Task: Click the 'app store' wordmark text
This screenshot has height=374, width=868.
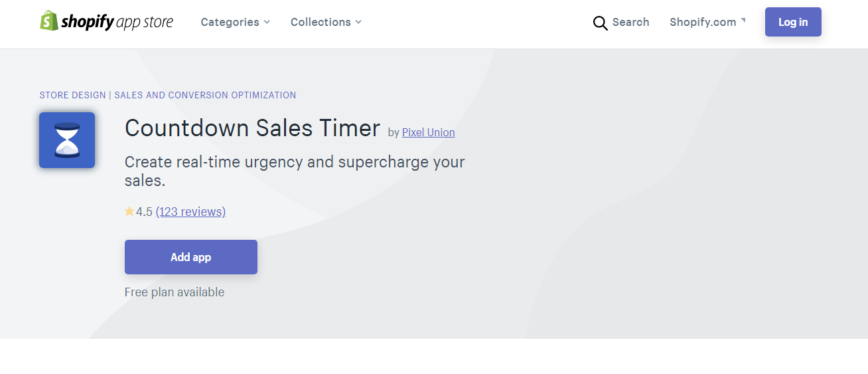Action: point(144,22)
